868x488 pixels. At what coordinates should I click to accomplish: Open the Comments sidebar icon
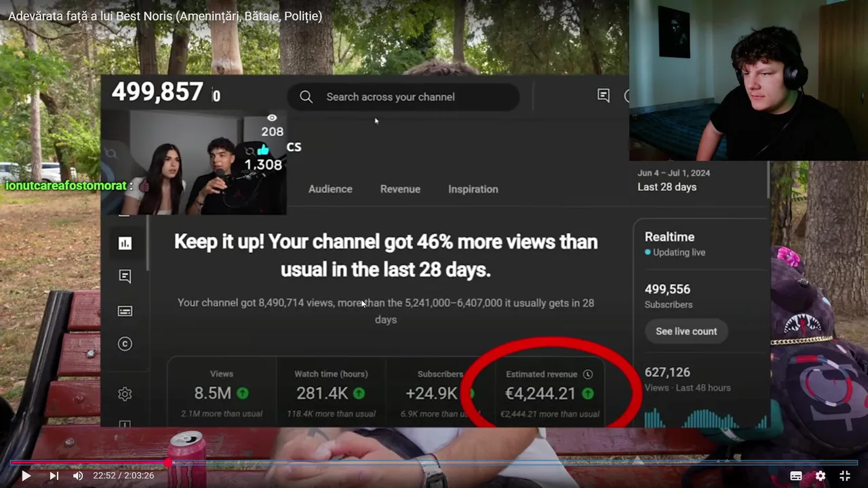tap(125, 276)
